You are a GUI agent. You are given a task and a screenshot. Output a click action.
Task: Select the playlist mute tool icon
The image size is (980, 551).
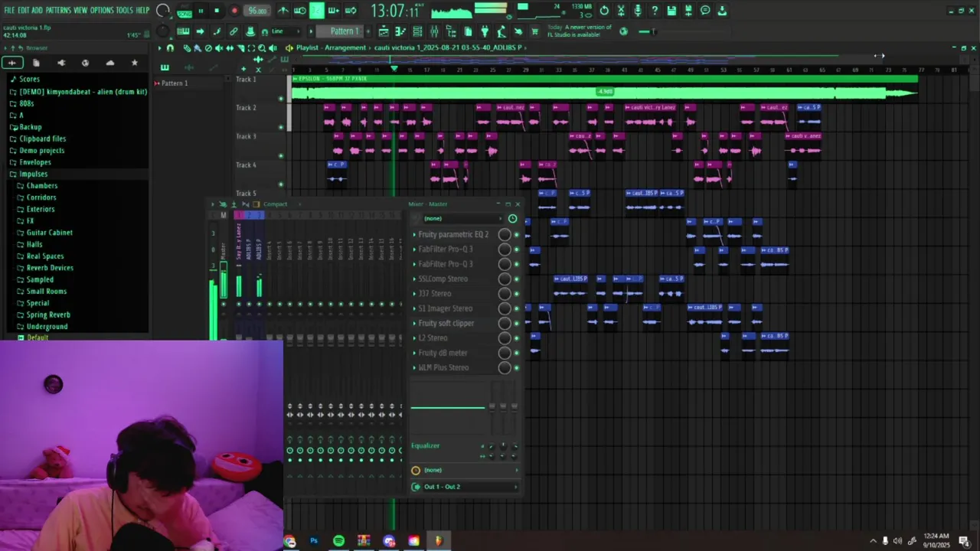[x=219, y=48]
